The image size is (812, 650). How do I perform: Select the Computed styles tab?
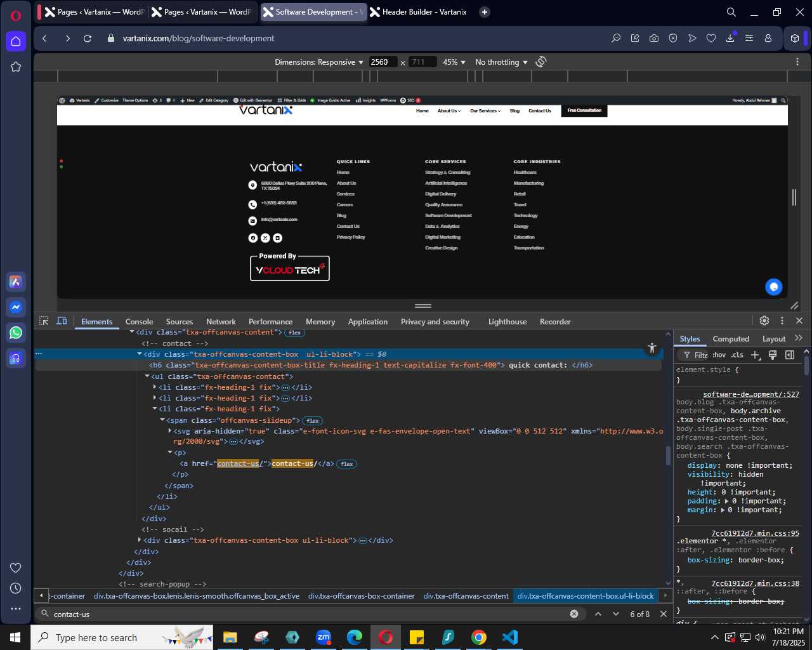click(731, 339)
